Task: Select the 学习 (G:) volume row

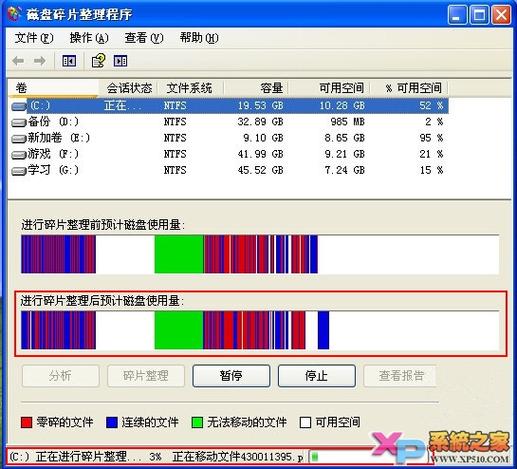Action: 229,170
